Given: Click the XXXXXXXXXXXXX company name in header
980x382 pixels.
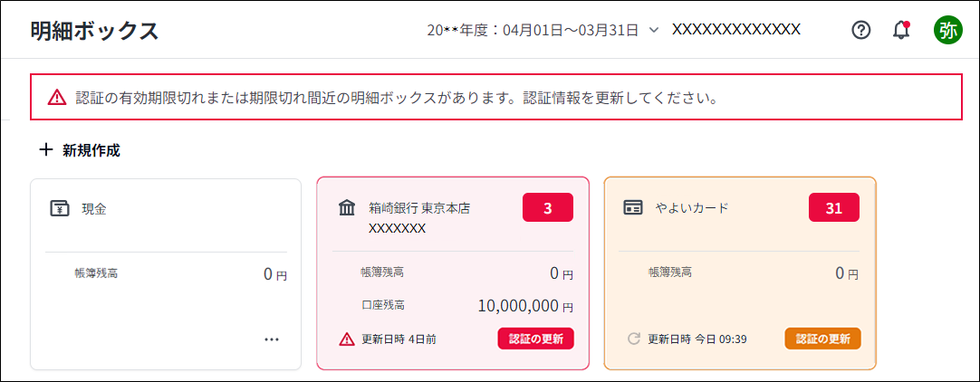Looking at the screenshot, I should click(x=735, y=29).
